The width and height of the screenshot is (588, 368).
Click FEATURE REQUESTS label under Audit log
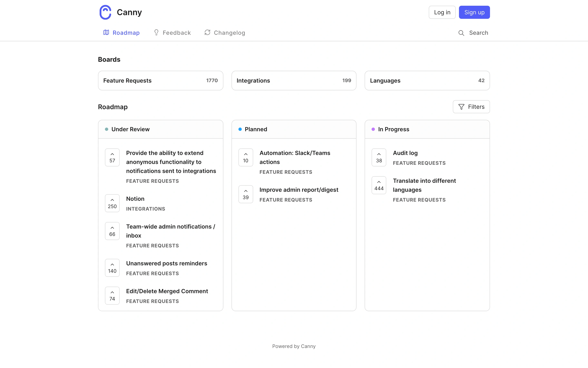pyautogui.click(x=419, y=163)
